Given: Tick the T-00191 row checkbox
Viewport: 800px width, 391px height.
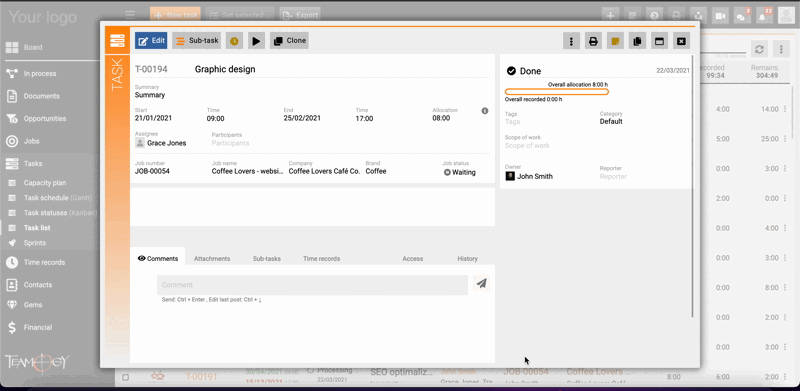Looking at the screenshot, I should (x=126, y=377).
